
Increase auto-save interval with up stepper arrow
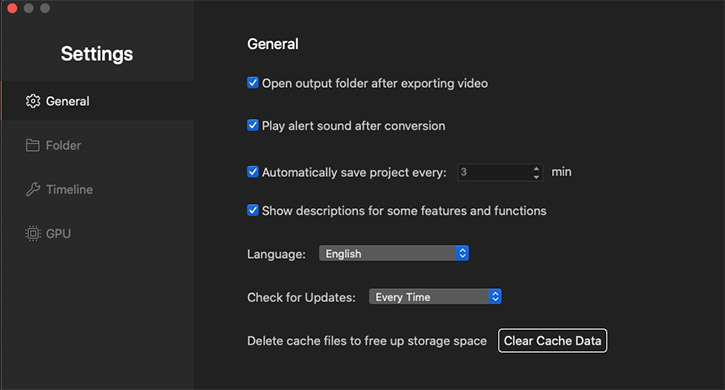point(536,168)
